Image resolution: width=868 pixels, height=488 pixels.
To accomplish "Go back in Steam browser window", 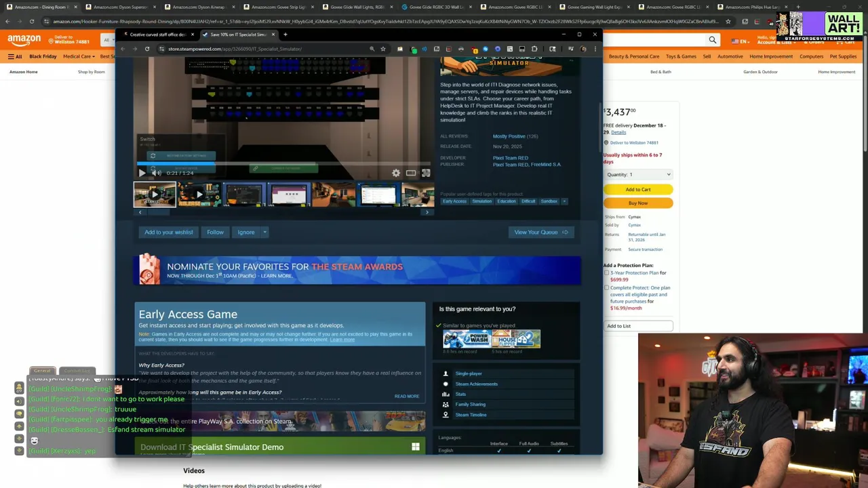I will point(123,49).
